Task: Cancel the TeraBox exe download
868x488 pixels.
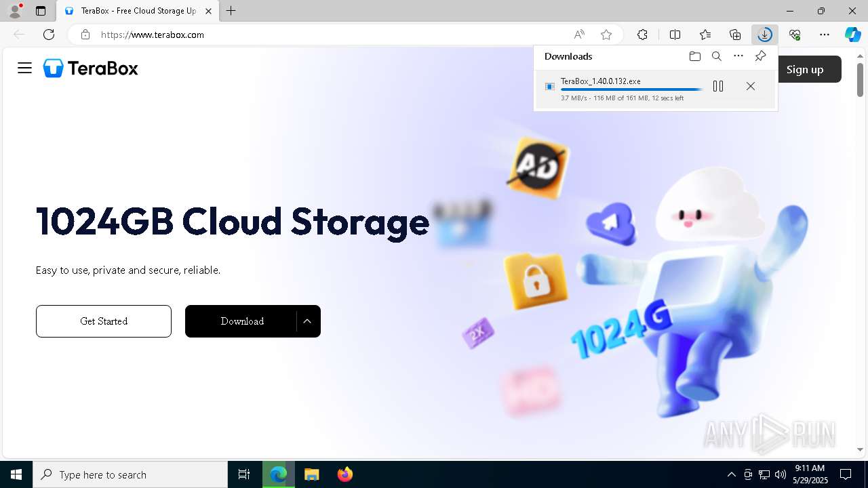Action: 750,86
